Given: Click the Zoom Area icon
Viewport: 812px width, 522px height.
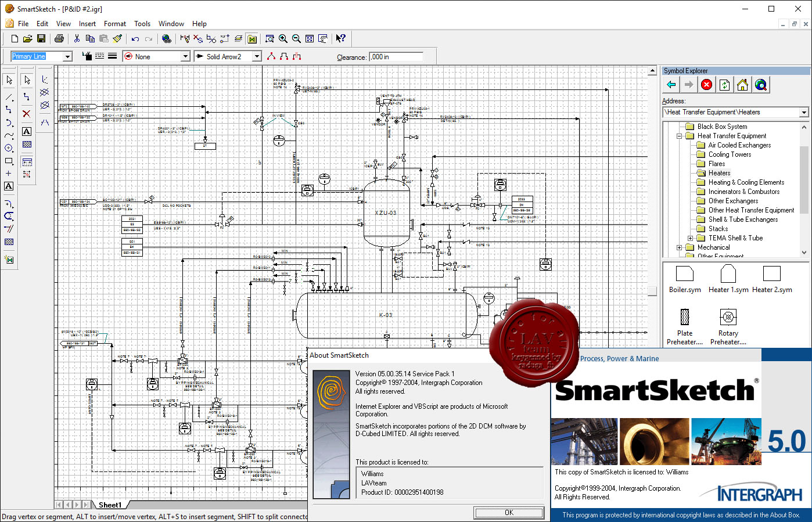Looking at the screenshot, I should (x=270, y=39).
